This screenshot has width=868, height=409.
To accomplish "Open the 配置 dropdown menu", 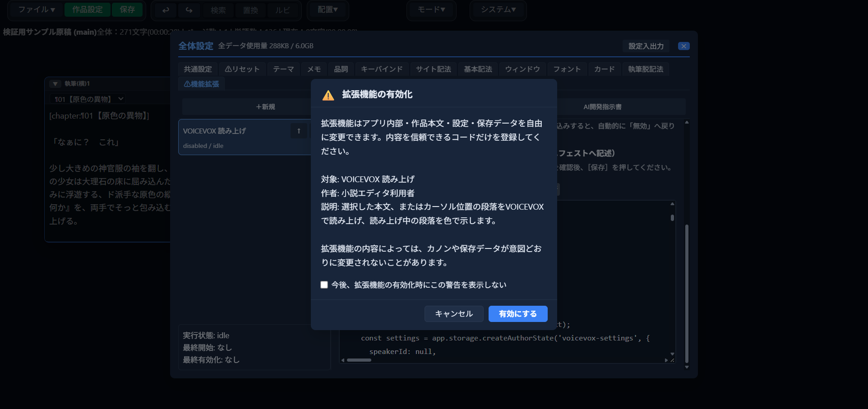I will 328,10.
